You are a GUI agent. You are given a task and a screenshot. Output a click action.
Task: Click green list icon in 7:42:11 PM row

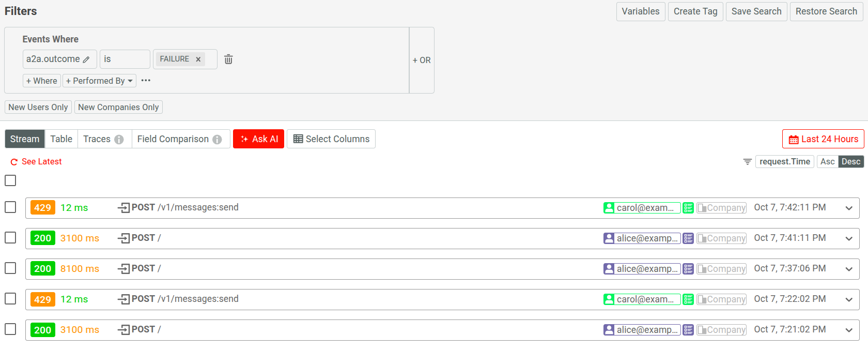coord(688,208)
